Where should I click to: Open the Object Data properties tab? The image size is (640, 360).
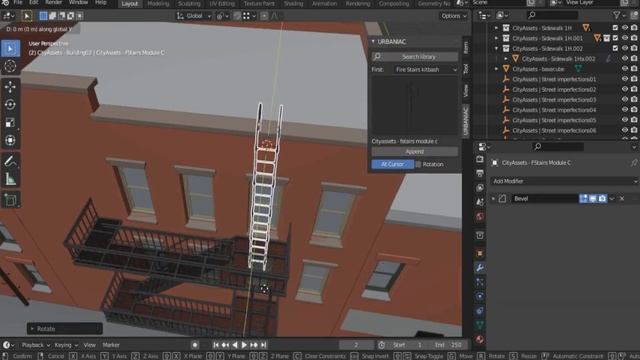click(480, 325)
